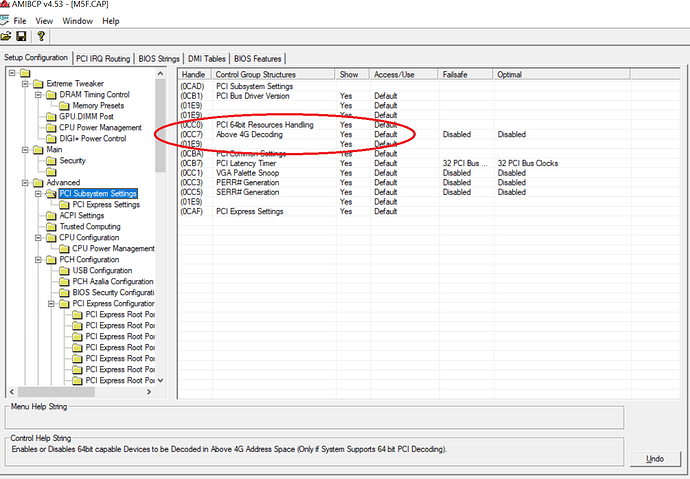Click the Help question mark icon
Image resolution: width=690 pixels, height=479 pixels.
[41, 37]
